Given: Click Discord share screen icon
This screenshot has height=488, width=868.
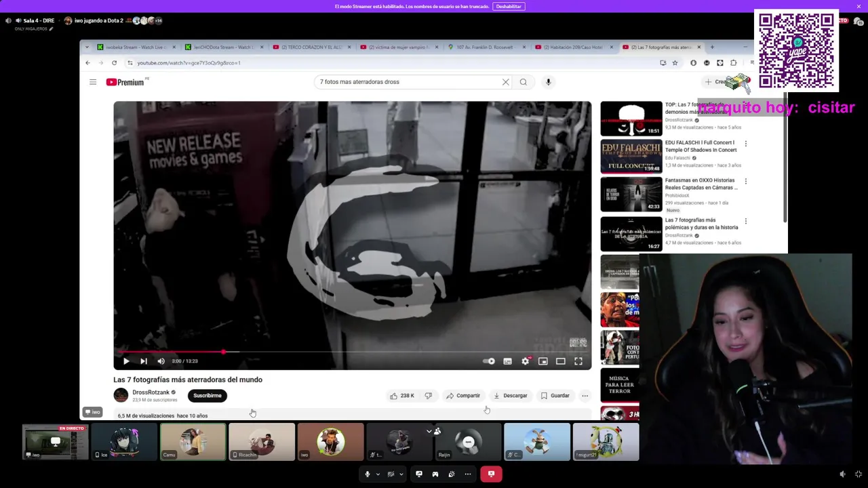Looking at the screenshot, I should click(419, 474).
